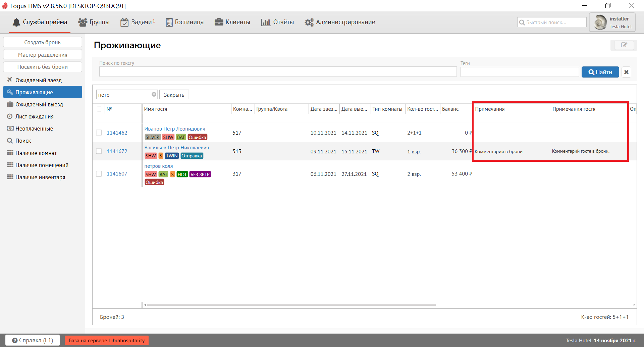The width and height of the screenshot is (644, 347).
Task: Sort by the Имя гостя column header
Action: pos(156,109)
